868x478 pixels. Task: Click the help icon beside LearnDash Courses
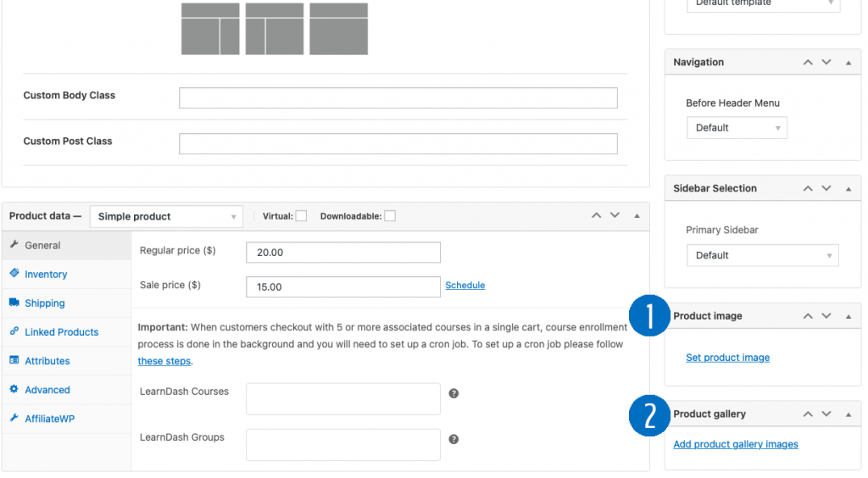(x=453, y=393)
